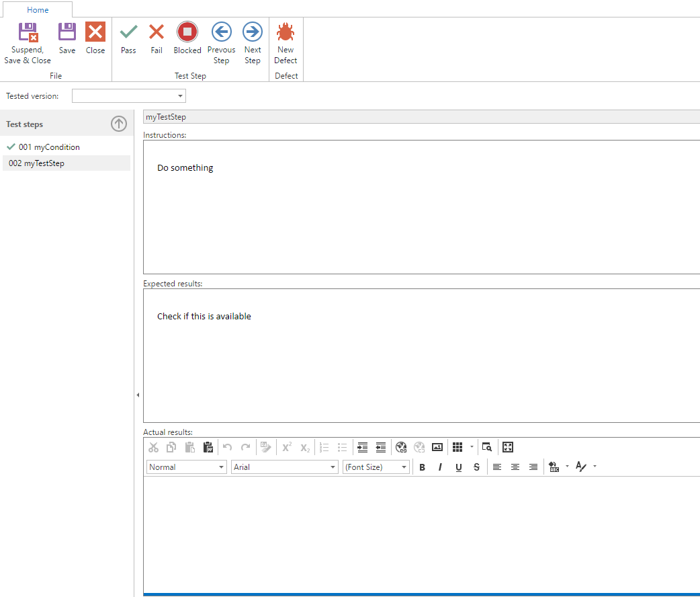Mark the test step as Pass
This screenshot has width=700, height=597.
pyautogui.click(x=128, y=32)
